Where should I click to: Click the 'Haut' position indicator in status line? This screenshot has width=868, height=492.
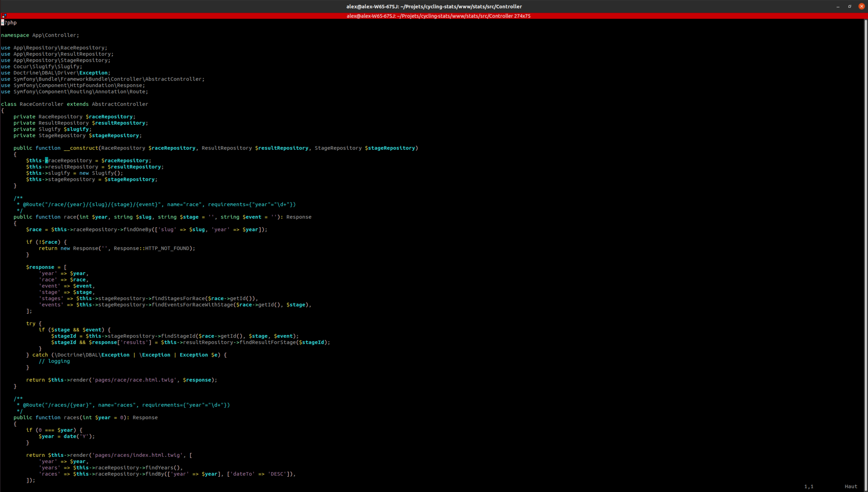(x=850, y=486)
